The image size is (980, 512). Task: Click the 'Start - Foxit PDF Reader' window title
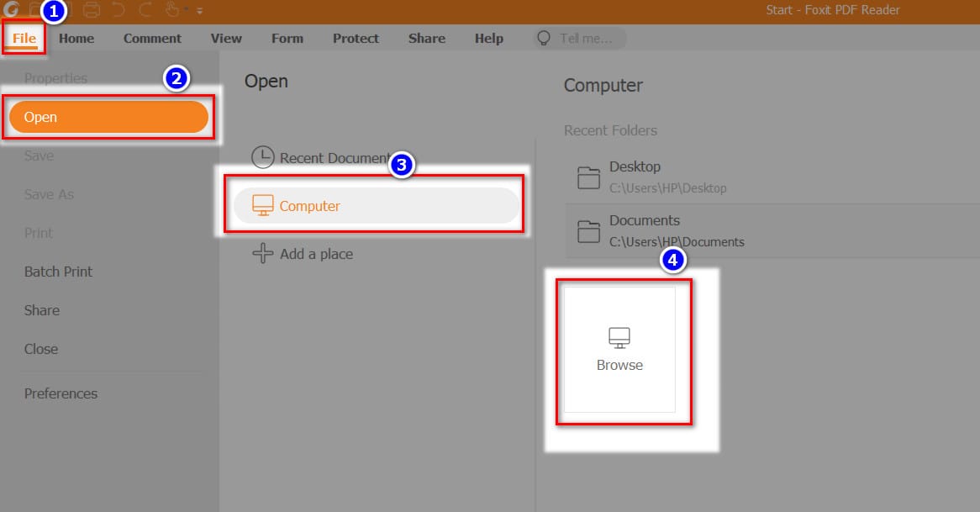[833, 10]
